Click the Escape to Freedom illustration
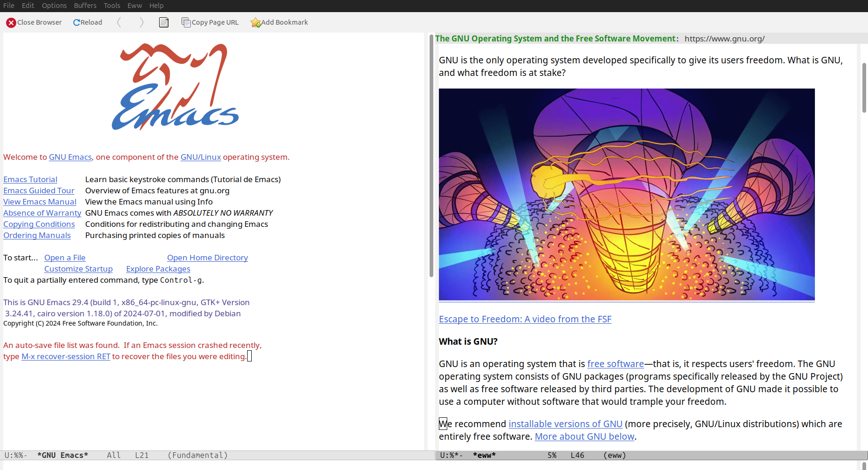Viewport: 868px width, 470px height. 627,194
